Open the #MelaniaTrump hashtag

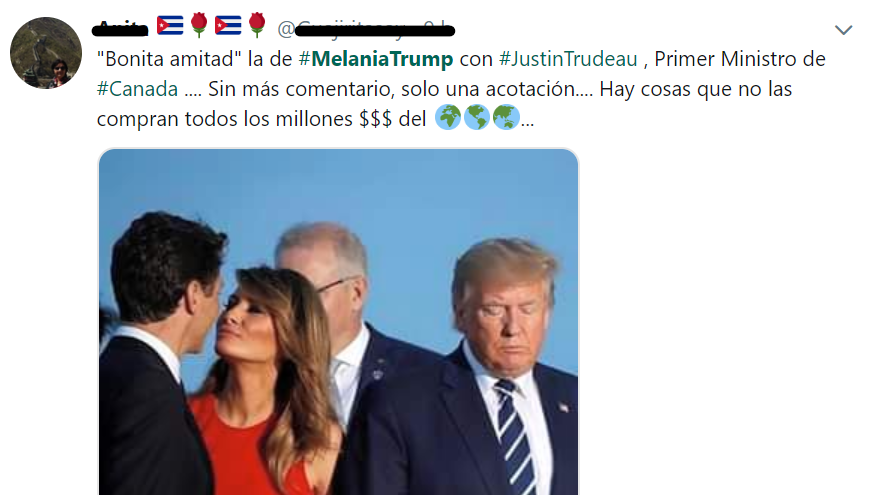click(376, 59)
